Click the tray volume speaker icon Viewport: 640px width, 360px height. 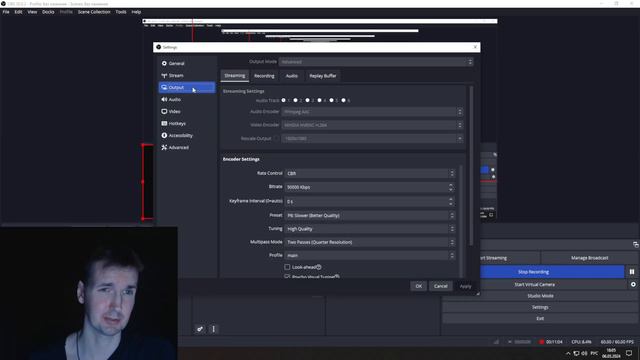point(584,353)
